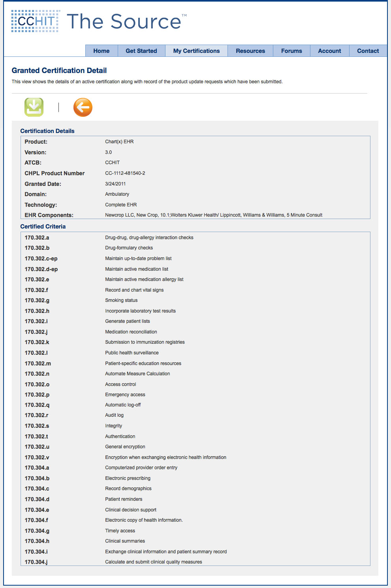Select the version value 3.0
This screenshot has height=588, width=391.
point(109,152)
